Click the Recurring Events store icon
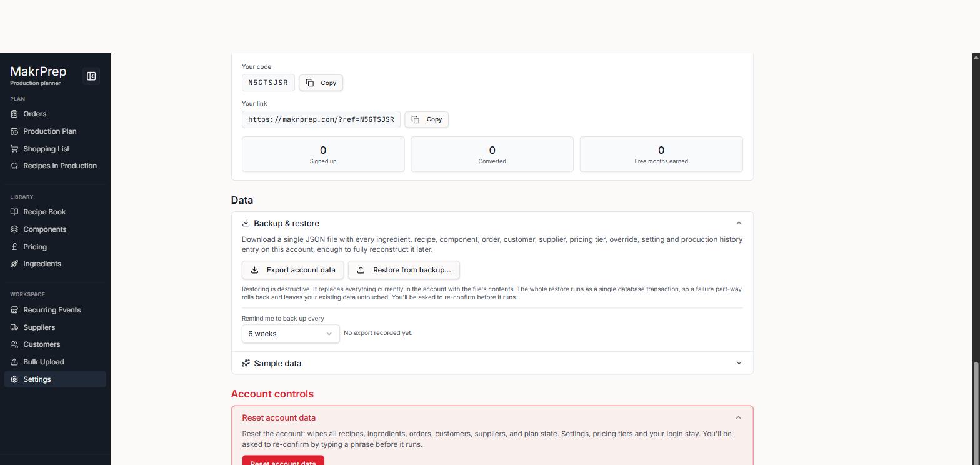Screen dimensions: 980x465 coord(14,310)
